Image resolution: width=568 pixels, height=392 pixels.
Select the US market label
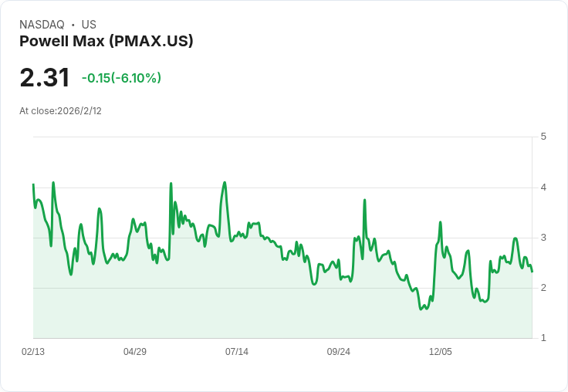(89, 25)
